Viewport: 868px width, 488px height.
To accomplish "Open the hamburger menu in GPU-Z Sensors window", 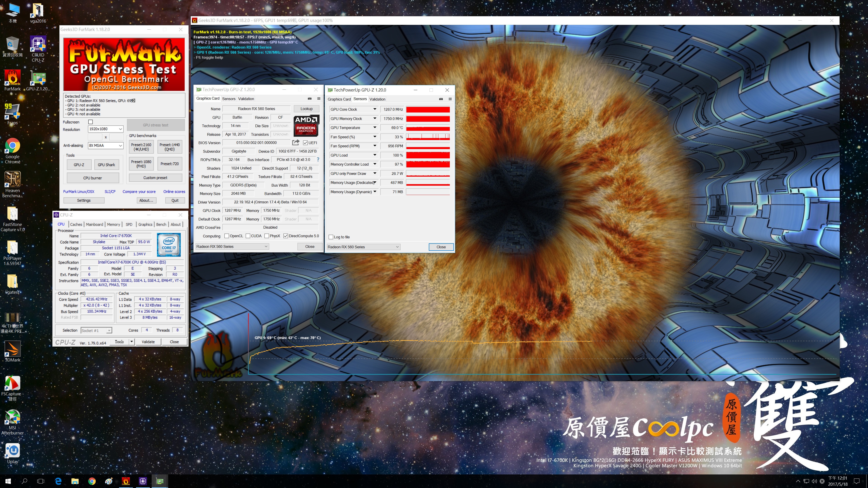I will (x=450, y=99).
